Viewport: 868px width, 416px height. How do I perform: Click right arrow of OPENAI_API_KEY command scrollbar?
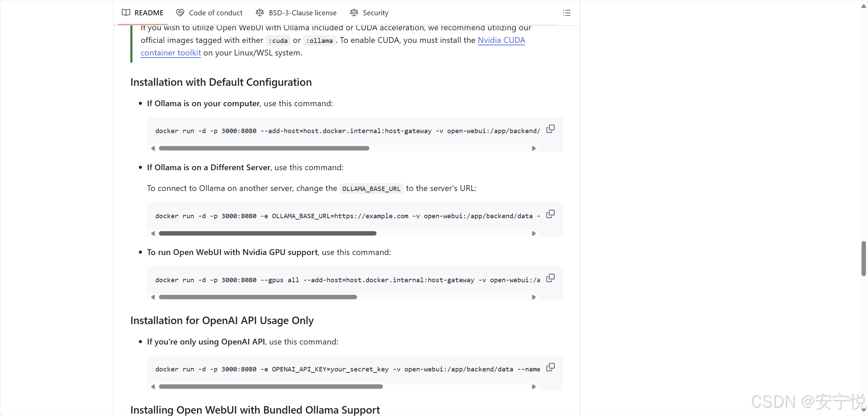tap(534, 387)
